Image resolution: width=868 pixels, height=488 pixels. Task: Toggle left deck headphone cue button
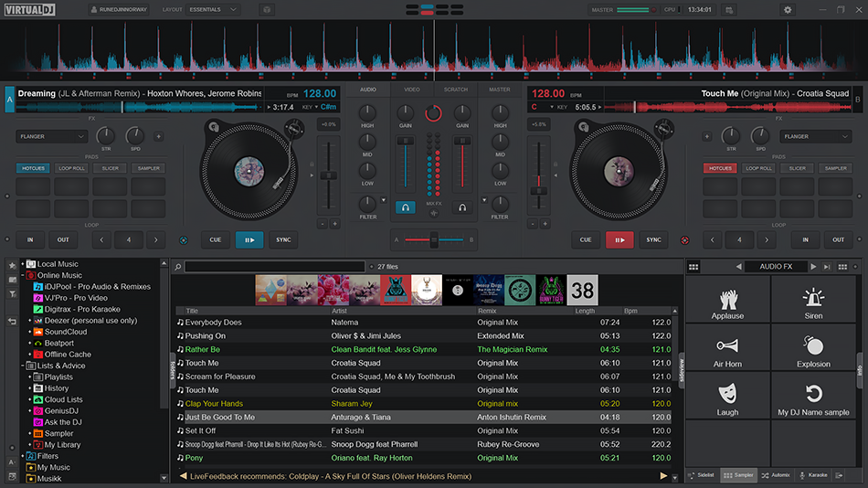pos(405,207)
